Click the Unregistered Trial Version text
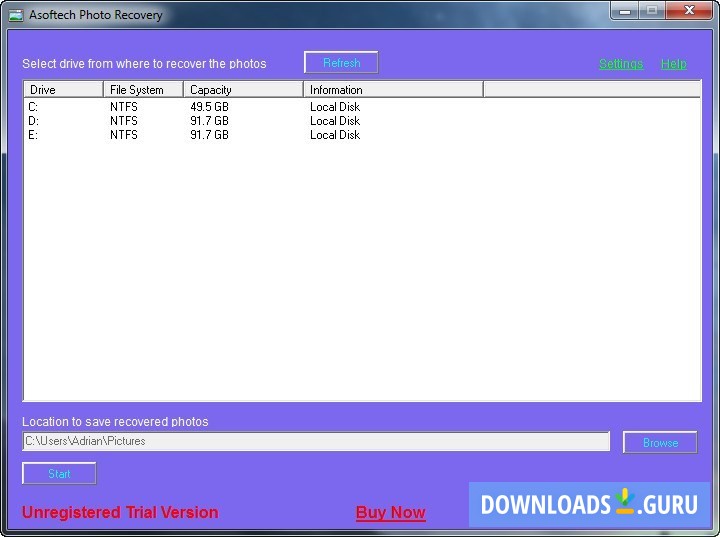The image size is (720, 537). click(x=120, y=512)
